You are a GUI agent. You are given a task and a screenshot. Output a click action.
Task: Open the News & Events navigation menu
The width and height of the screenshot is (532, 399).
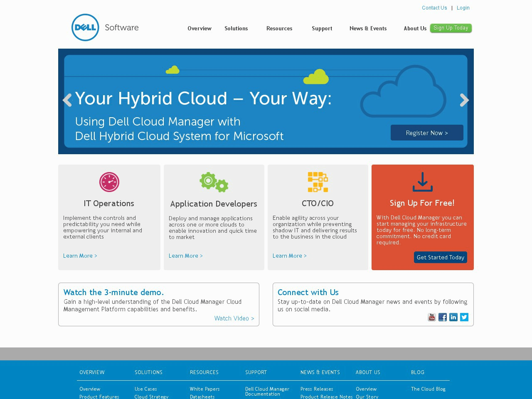coord(368,28)
